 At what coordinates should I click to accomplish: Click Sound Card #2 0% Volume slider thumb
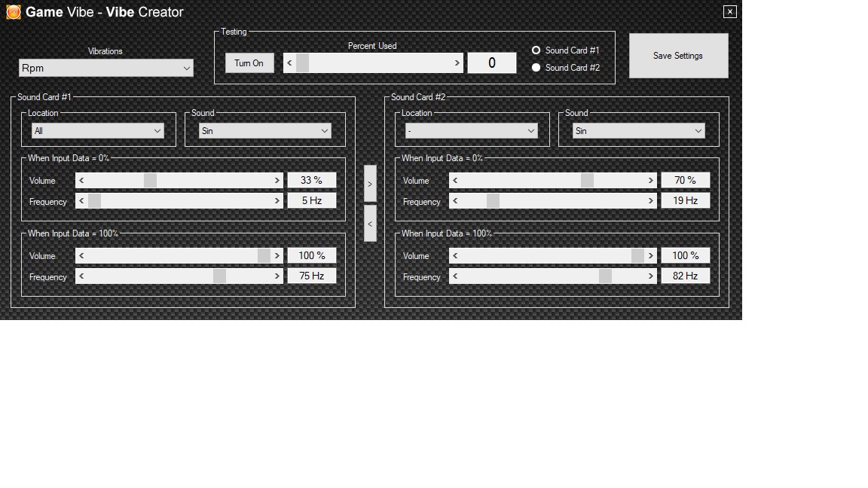pos(588,181)
